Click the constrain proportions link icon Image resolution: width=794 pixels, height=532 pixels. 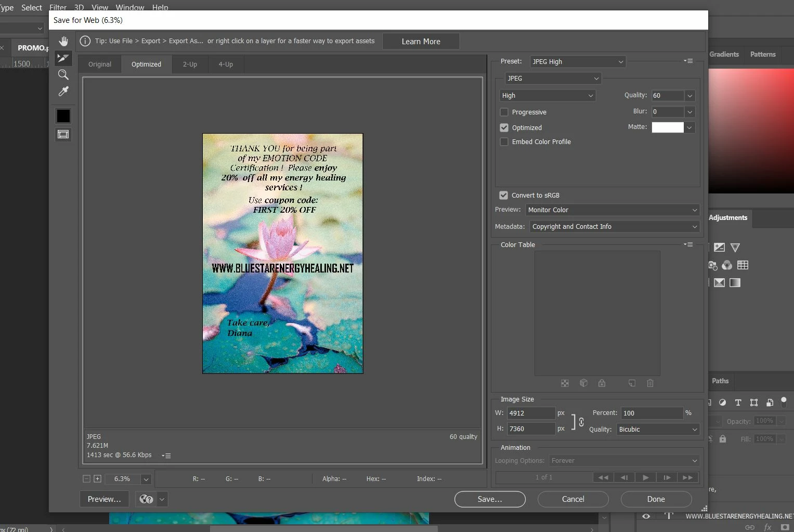click(581, 422)
